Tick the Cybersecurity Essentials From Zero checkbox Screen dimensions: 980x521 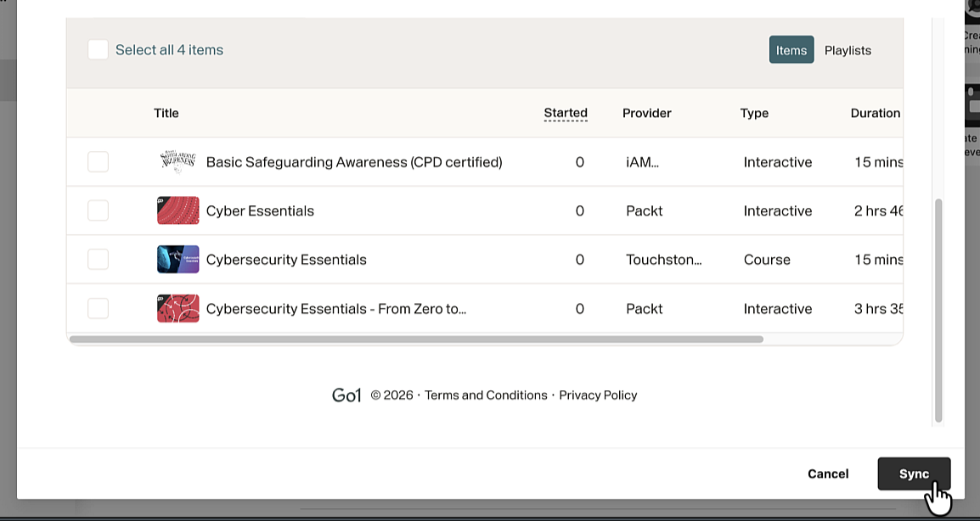[x=99, y=309]
